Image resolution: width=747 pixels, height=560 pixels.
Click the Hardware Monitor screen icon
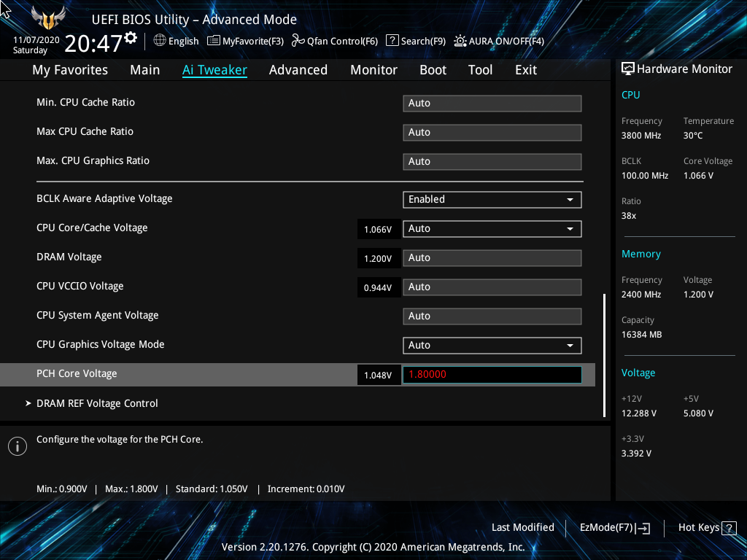628,69
